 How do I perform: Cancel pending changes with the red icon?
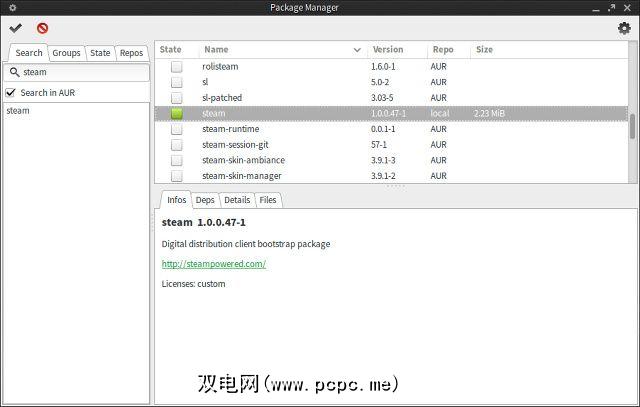coord(42,28)
